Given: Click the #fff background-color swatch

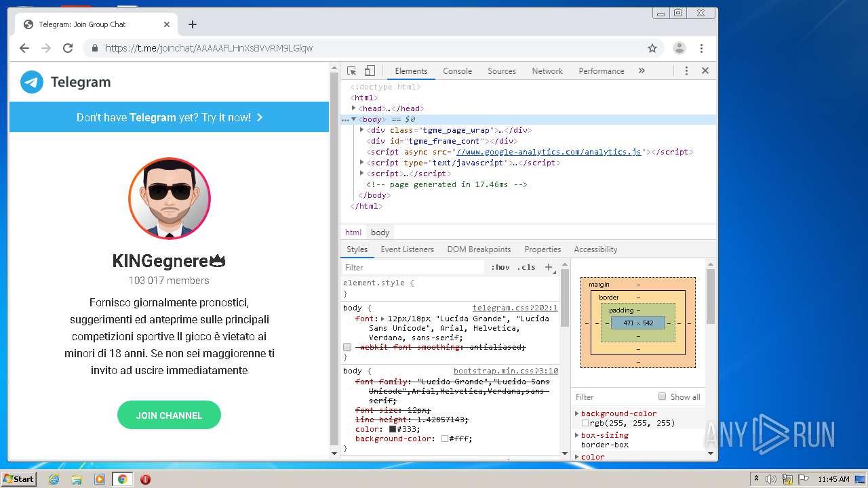Looking at the screenshot, I should click(x=445, y=439).
